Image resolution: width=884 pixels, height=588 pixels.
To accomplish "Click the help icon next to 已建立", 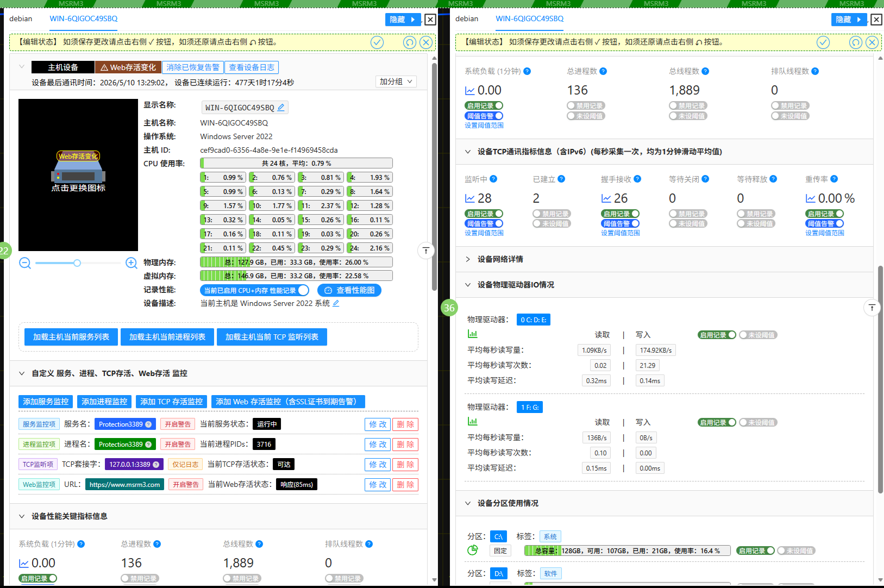I will point(561,179).
